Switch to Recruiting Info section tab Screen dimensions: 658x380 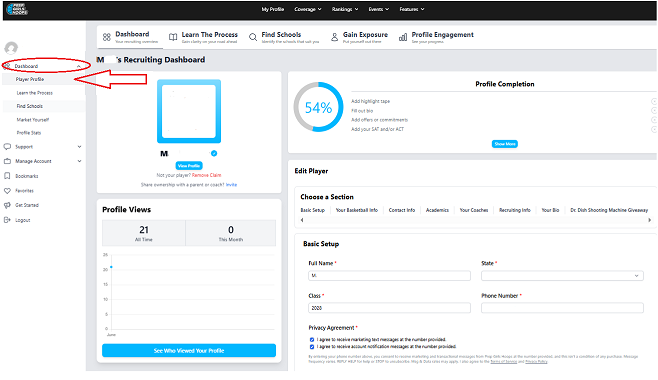tap(515, 210)
